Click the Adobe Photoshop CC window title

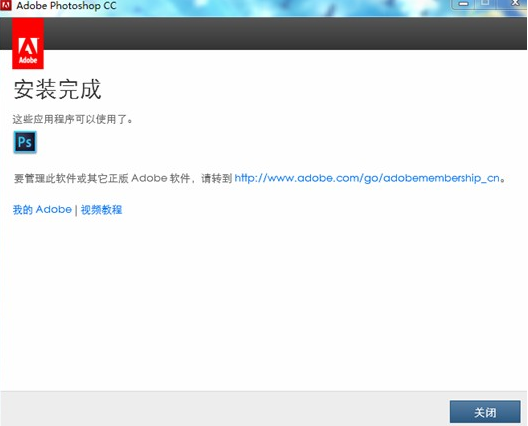point(66,6)
